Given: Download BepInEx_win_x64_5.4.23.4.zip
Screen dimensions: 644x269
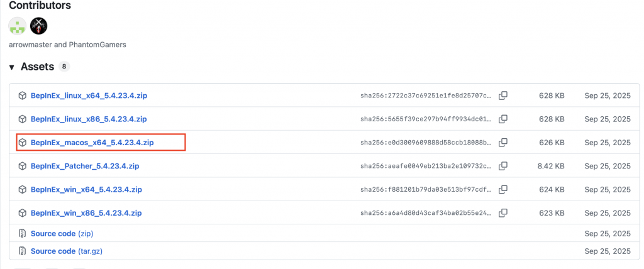Looking at the screenshot, I should coord(86,189).
